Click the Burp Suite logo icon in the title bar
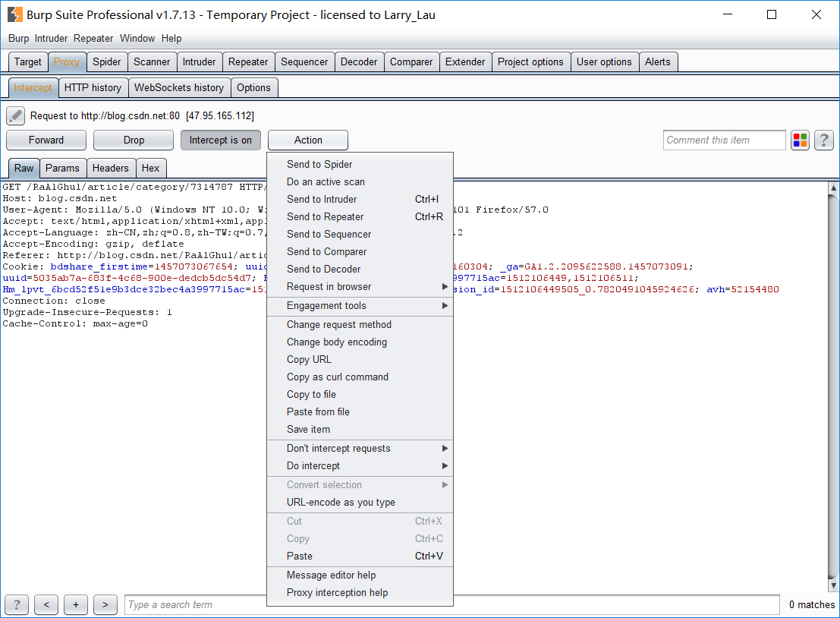The width and height of the screenshot is (840, 618). coord(15,14)
